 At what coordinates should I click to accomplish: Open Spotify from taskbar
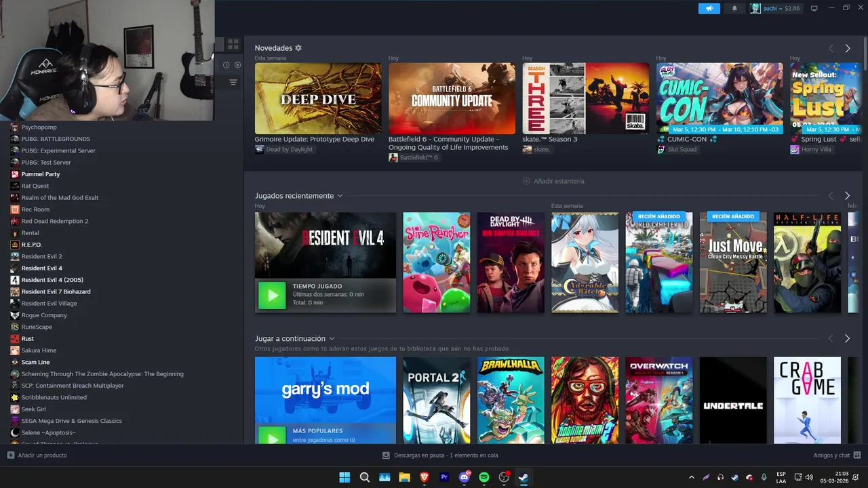pyautogui.click(x=484, y=477)
